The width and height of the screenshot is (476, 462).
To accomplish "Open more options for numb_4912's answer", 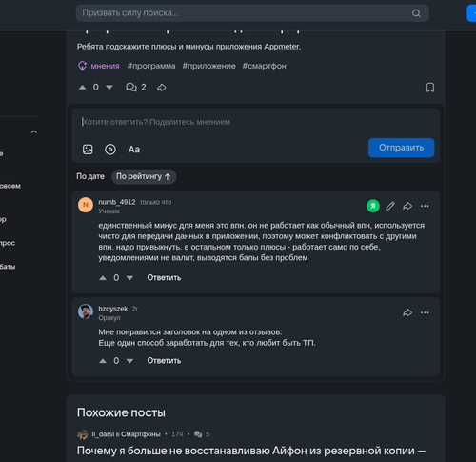I will 425,206.
